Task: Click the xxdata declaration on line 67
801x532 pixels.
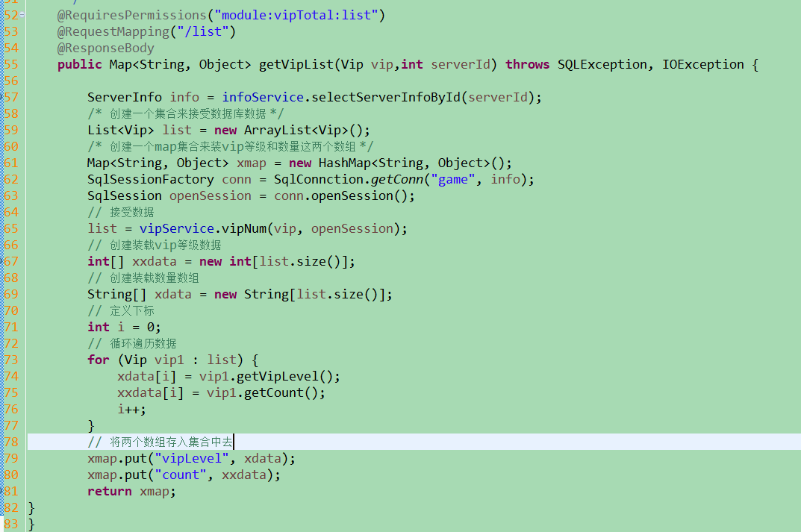Action: (155, 261)
